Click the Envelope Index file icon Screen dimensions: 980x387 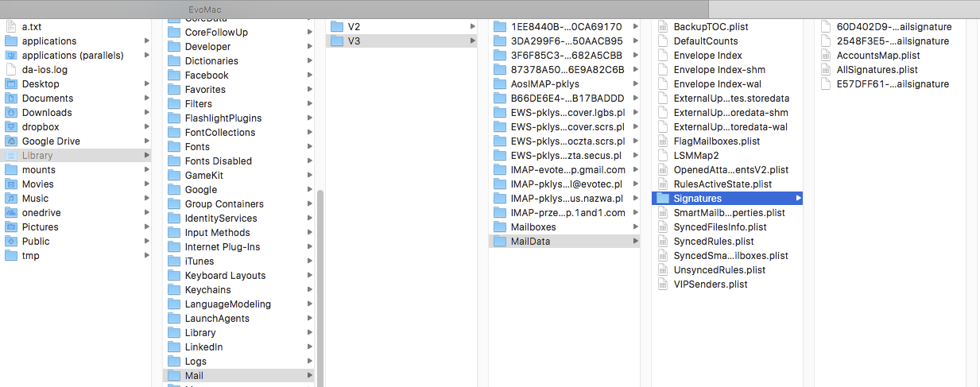pos(663,56)
